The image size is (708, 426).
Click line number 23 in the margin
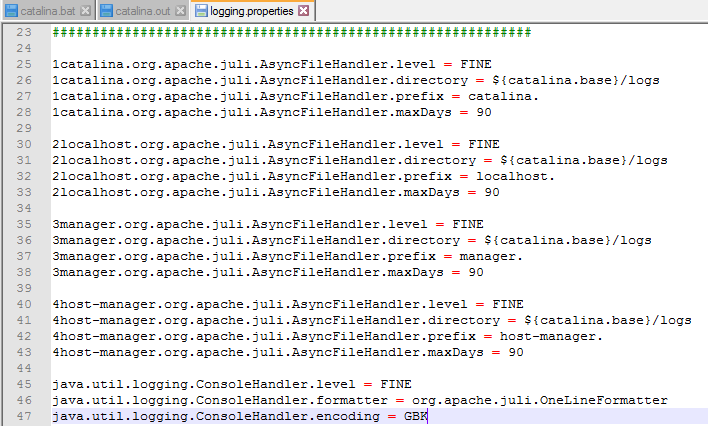point(24,33)
